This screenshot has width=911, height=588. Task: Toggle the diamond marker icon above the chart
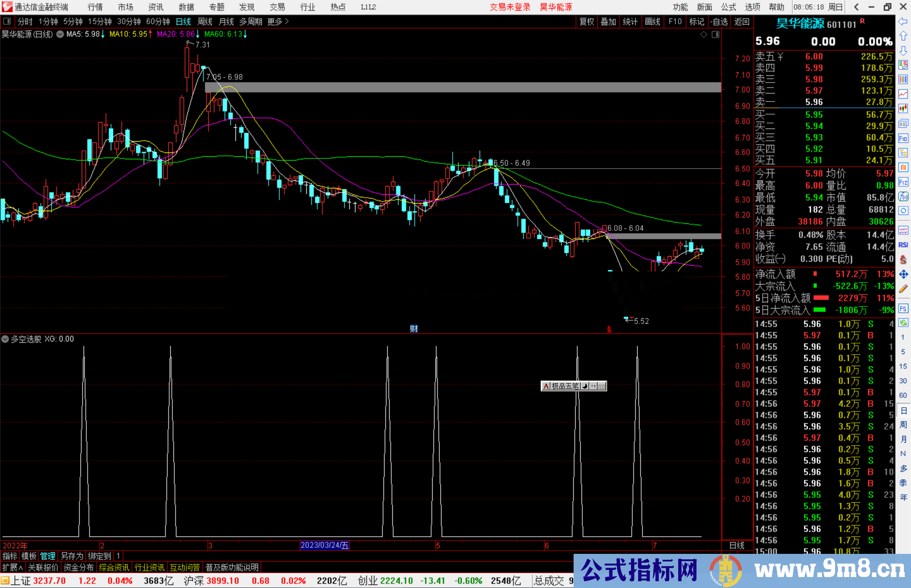[703, 35]
